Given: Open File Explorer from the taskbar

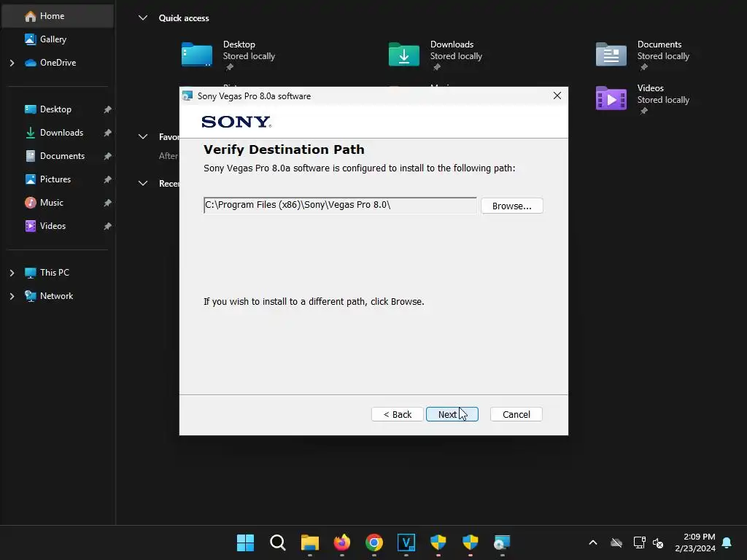Looking at the screenshot, I should pyautogui.click(x=309, y=542).
